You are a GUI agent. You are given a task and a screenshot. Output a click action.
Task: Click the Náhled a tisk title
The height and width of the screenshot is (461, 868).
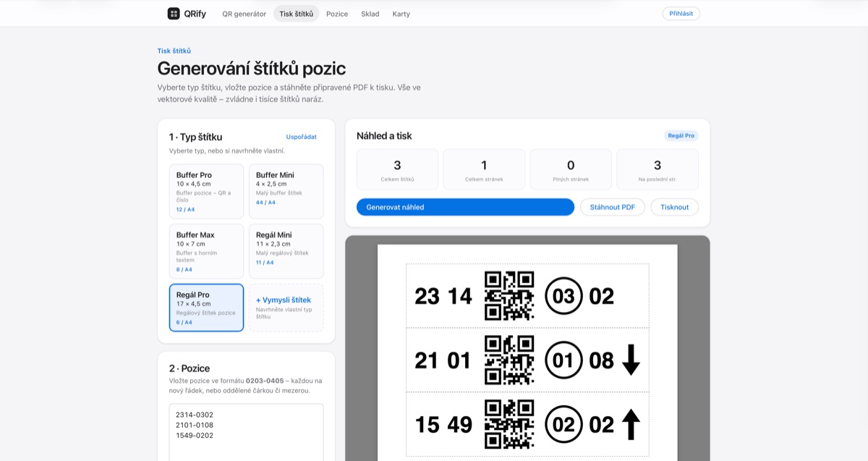pos(384,135)
